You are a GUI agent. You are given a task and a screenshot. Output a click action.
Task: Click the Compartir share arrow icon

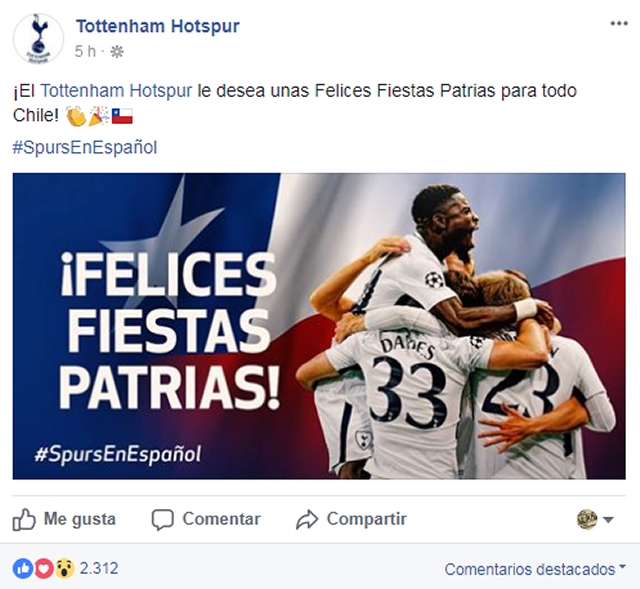click(x=307, y=519)
